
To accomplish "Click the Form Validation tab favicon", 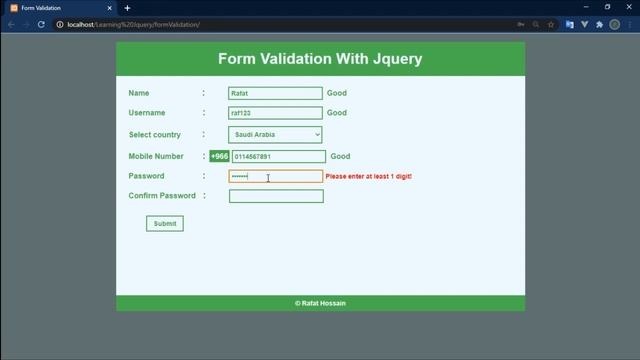I will point(14,8).
